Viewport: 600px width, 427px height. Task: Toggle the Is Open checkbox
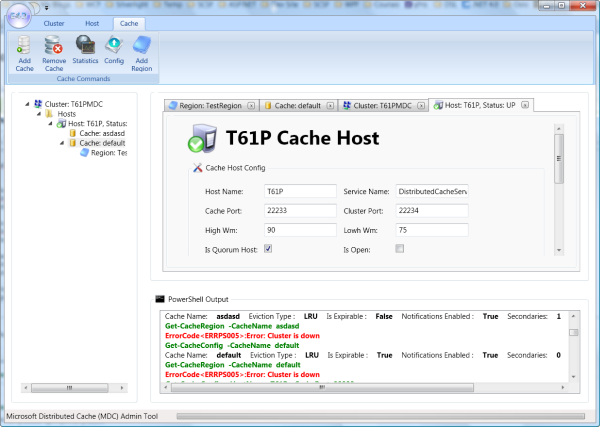click(399, 249)
